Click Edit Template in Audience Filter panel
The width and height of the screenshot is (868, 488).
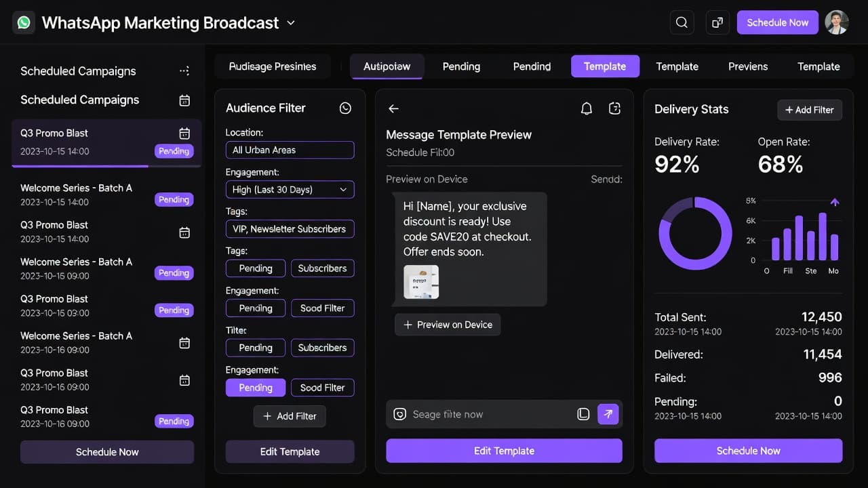pos(290,452)
